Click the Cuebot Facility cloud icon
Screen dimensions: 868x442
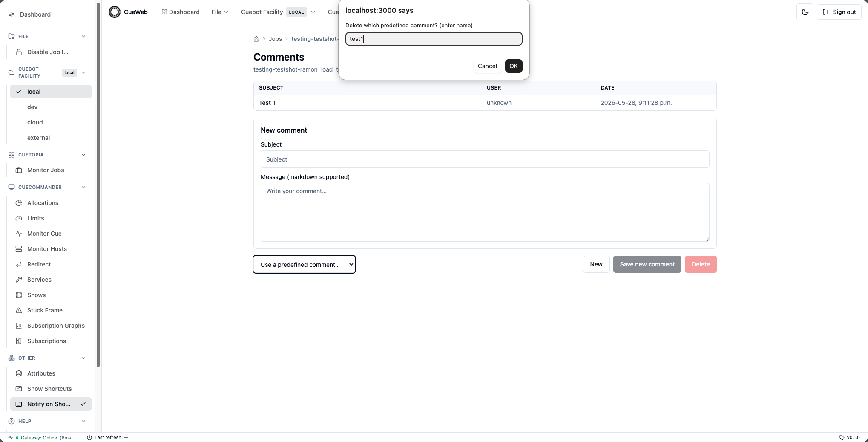11,72
